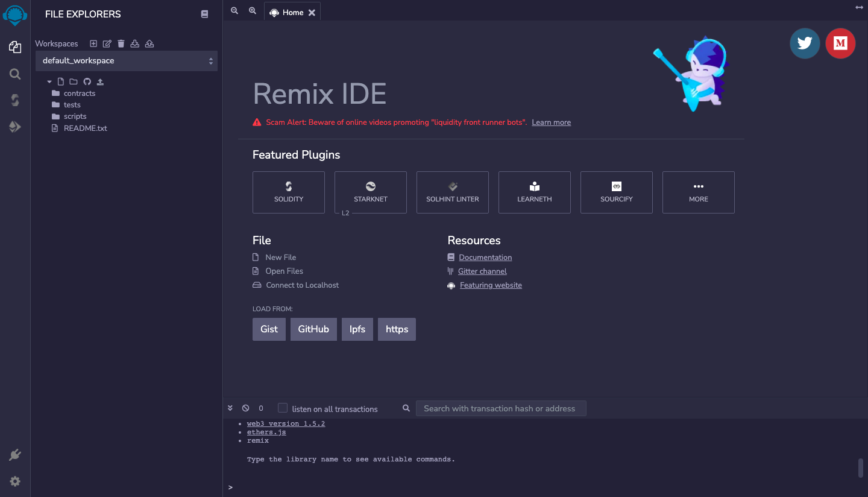The image size is (868, 497).
Task: Open the Plugin manager icon
Action: click(x=15, y=455)
